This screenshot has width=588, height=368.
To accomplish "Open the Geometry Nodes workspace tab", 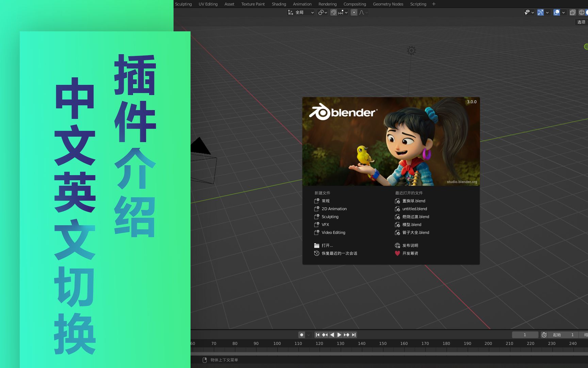I will (388, 4).
